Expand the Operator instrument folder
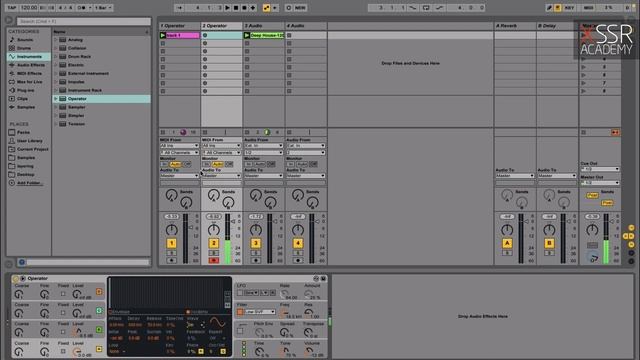Image resolution: width=640 pixels, height=360 pixels. tap(56, 99)
